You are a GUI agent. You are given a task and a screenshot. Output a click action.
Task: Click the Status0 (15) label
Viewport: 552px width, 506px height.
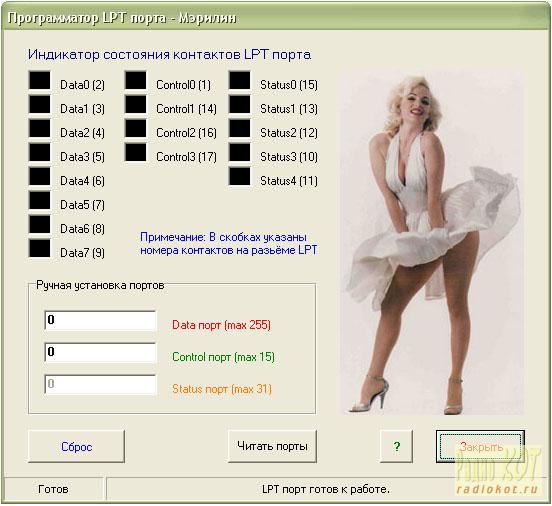[289, 85]
